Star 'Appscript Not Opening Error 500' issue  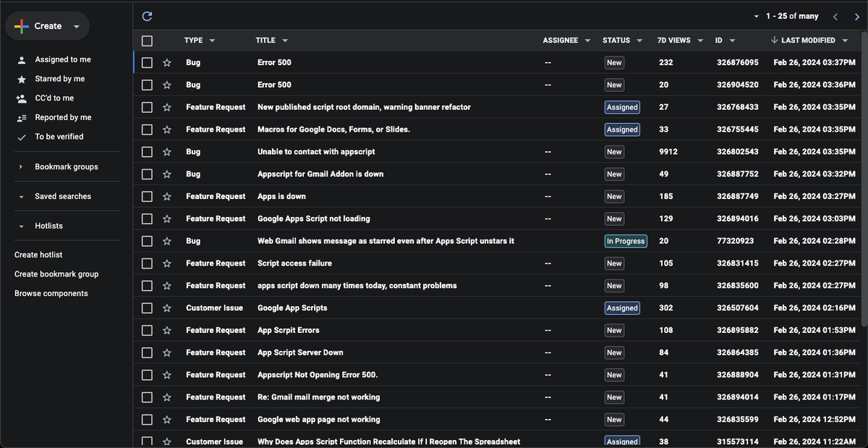(x=167, y=375)
